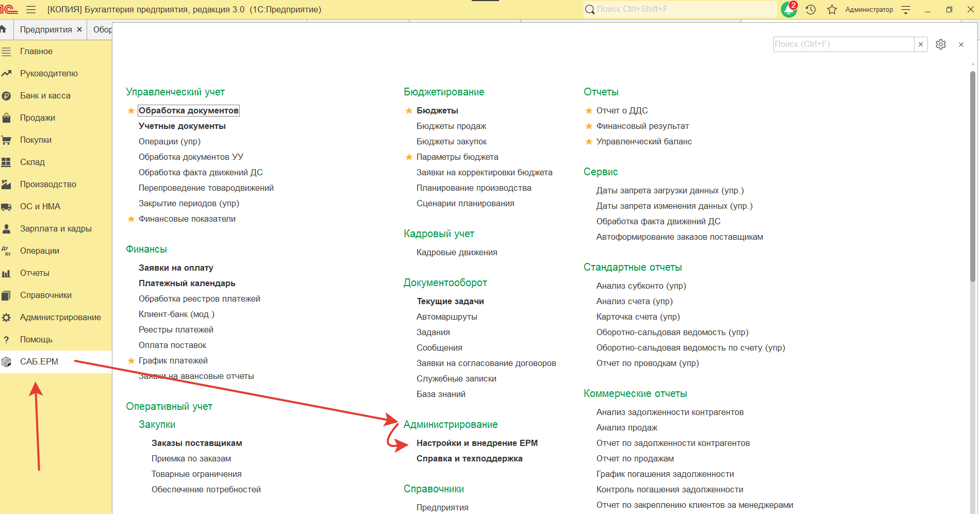The image size is (980, 514).
Task: Open the main menu hamburger icon
Action: (x=31, y=9)
